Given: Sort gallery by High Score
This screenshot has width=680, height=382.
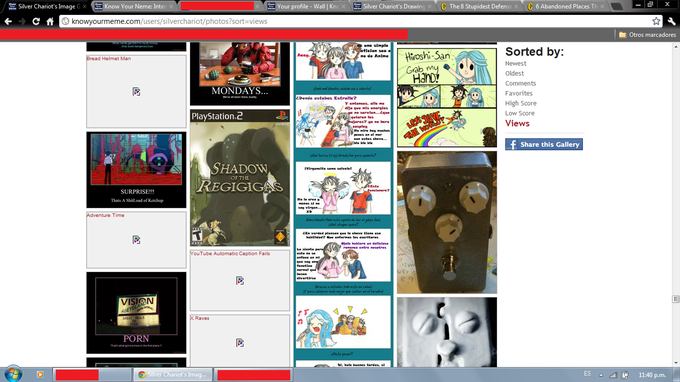Looking at the screenshot, I should [x=520, y=103].
